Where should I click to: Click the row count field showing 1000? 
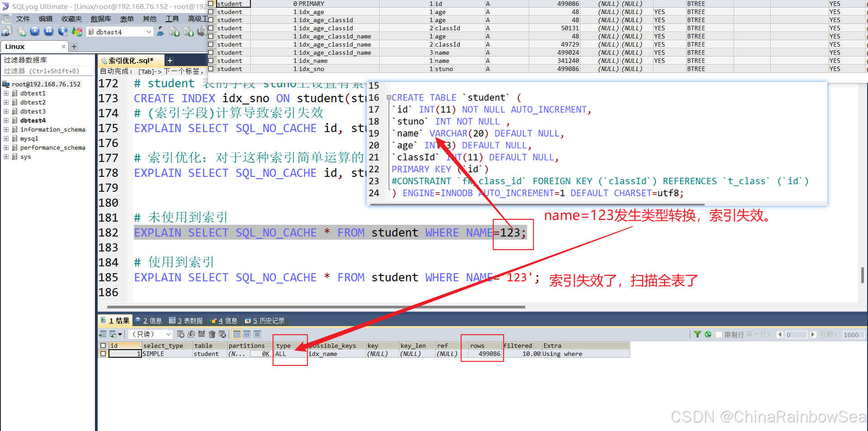tap(854, 335)
